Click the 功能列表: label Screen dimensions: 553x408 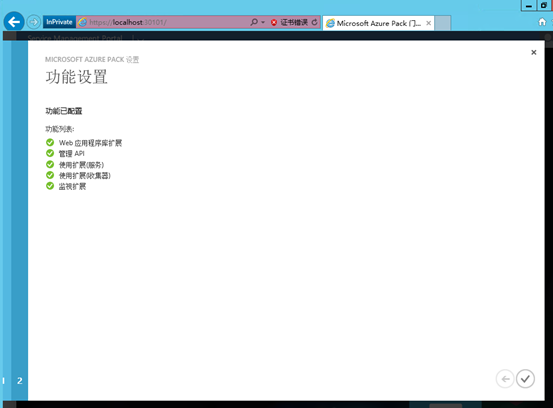pyautogui.click(x=60, y=129)
